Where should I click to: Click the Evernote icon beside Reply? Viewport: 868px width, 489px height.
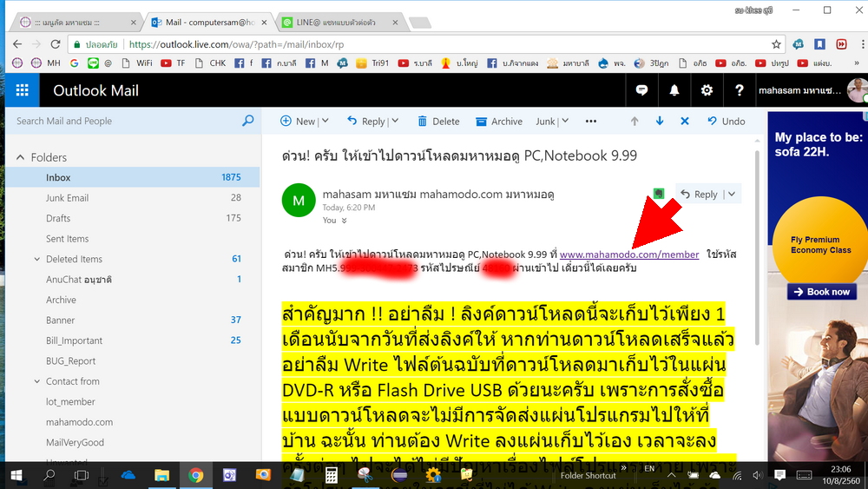pyautogui.click(x=658, y=194)
